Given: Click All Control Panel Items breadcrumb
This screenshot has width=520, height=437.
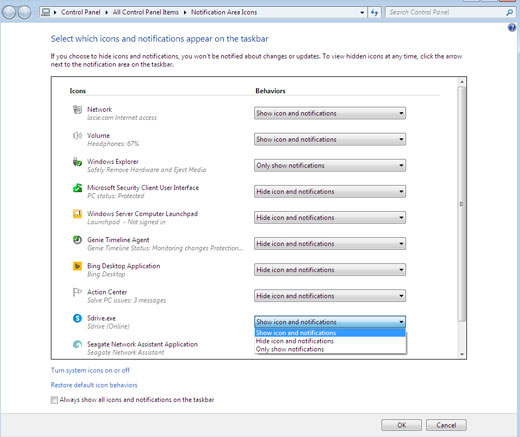Looking at the screenshot, I should click(x=146, y=12).
